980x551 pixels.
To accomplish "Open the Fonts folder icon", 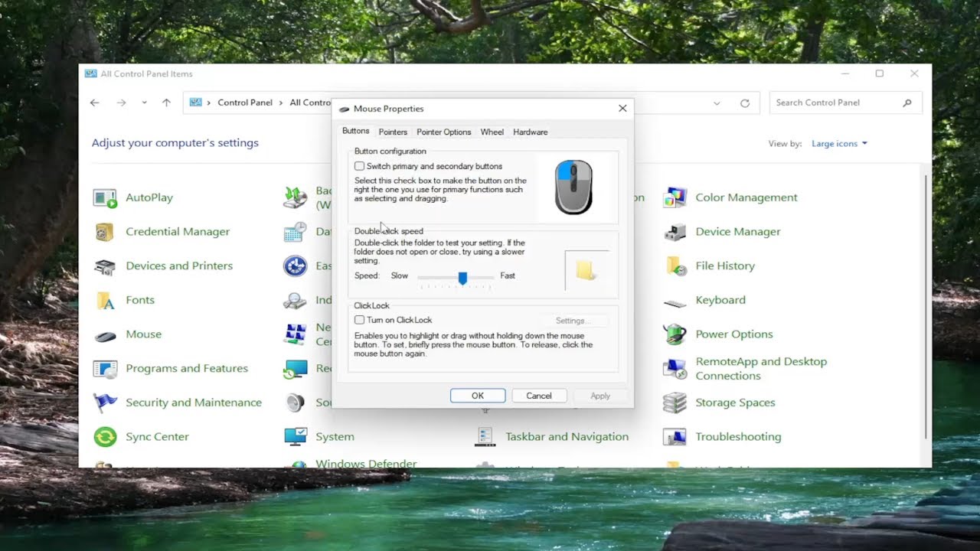I will point(105,300).
